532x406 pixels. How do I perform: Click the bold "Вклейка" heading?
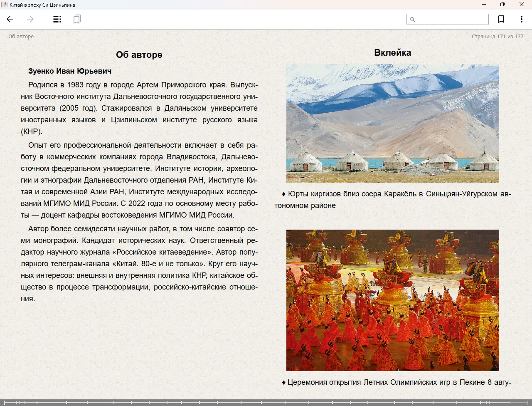(392, 53)
